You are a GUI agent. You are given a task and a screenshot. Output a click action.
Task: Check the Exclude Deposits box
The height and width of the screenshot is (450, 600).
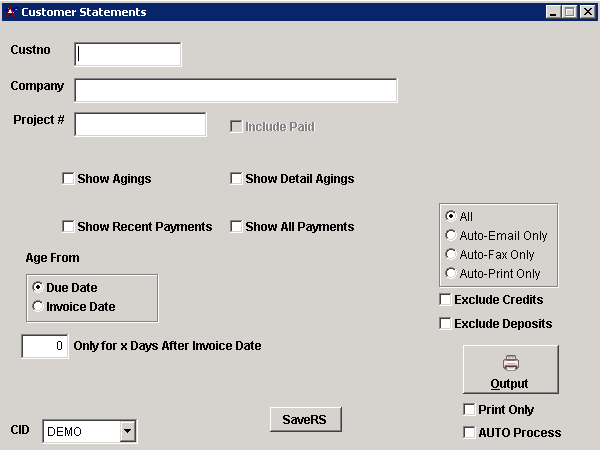tap(446, 324)
